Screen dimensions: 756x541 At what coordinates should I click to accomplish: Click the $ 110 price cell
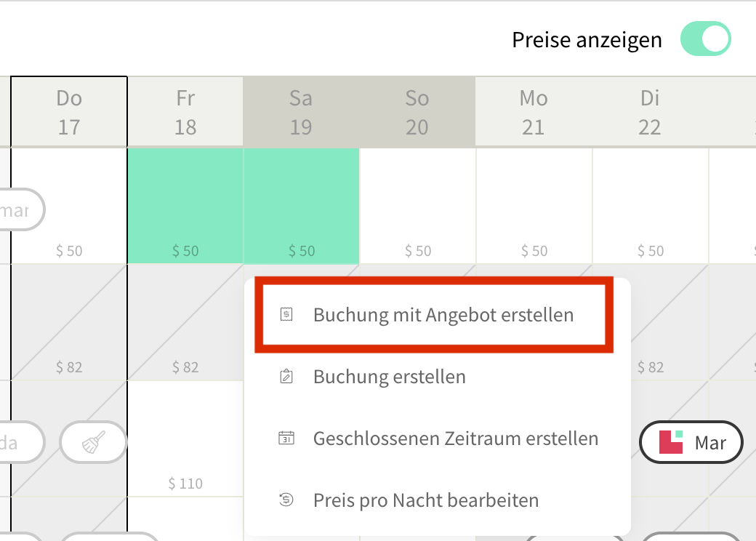[185, 438]
